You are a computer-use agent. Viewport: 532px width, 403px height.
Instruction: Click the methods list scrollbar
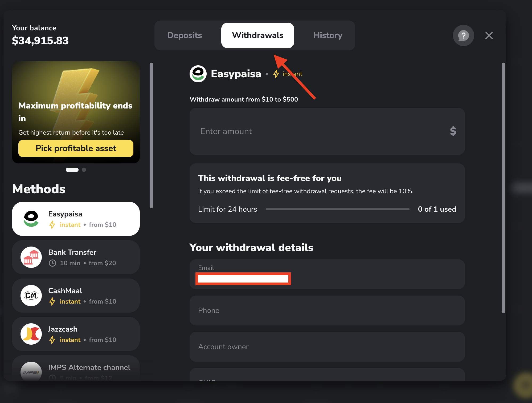pos(152,135)
